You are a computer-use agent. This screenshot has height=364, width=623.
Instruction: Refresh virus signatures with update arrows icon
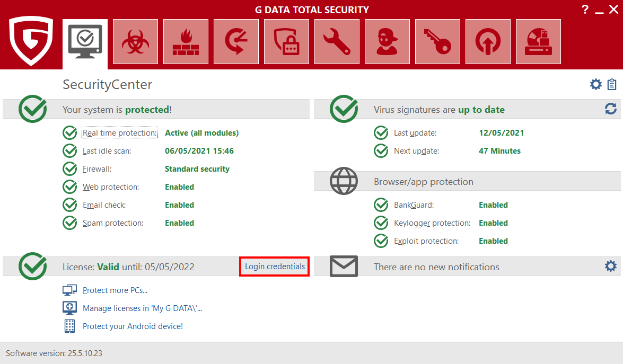(x=611, y=109)
